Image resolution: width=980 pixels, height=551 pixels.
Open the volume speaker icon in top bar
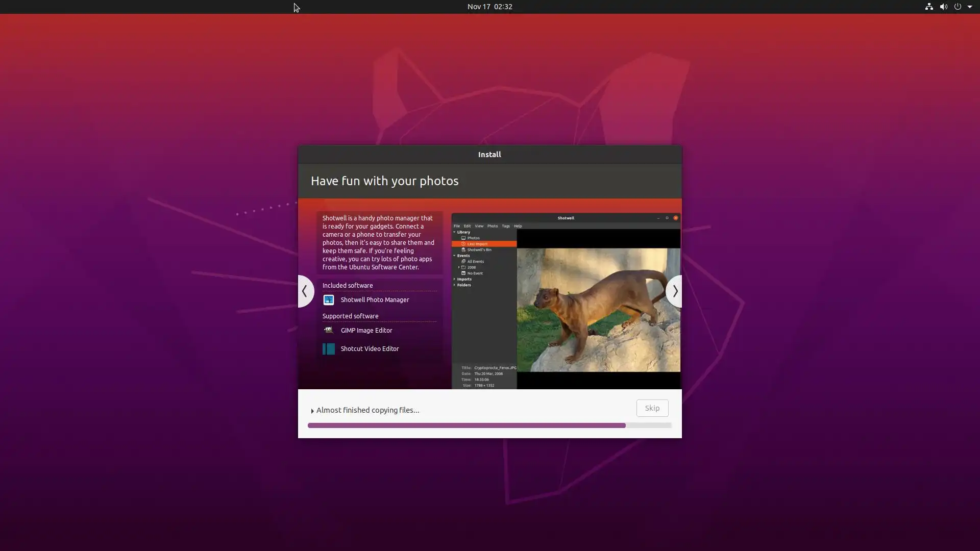pos(943,7)
